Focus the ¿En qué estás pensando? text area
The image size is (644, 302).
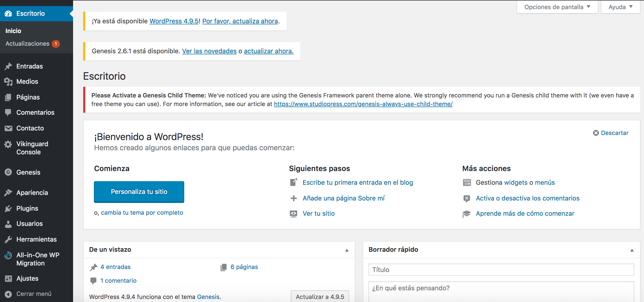501,292
